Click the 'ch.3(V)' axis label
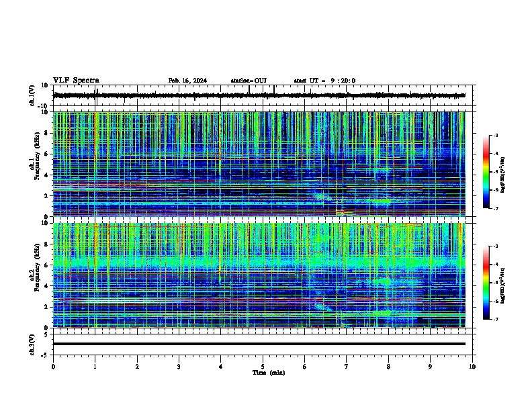The image size is (532, 411). point(32,345)
